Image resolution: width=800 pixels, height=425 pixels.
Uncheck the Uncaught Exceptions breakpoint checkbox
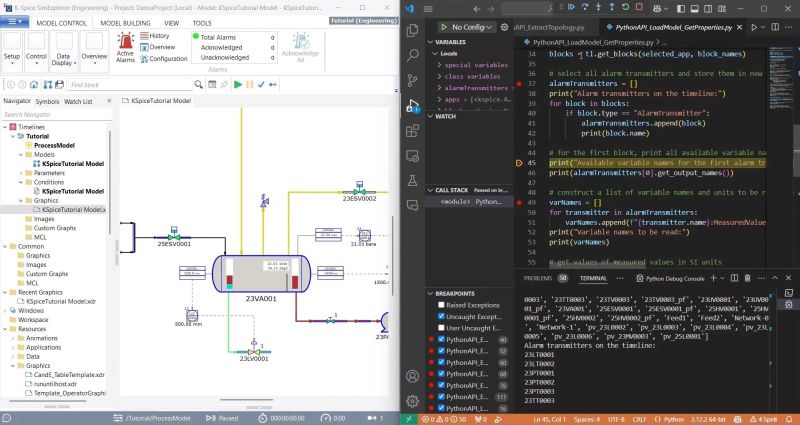(439, 316)
